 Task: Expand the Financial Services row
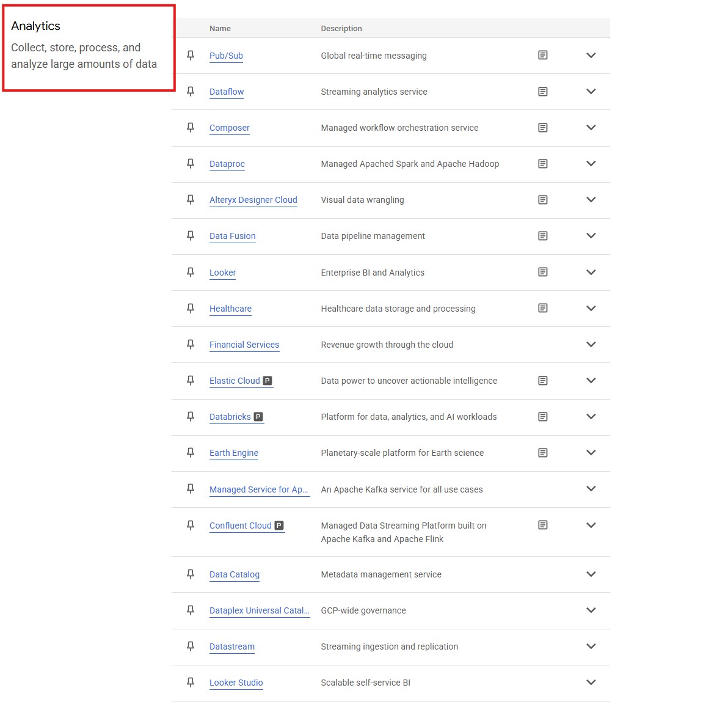click(x=591, y=345)
